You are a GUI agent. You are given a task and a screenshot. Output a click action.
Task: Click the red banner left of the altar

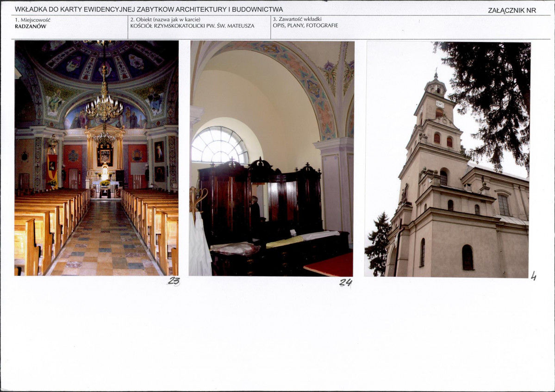pyautogui.click(x=52, y=167)
